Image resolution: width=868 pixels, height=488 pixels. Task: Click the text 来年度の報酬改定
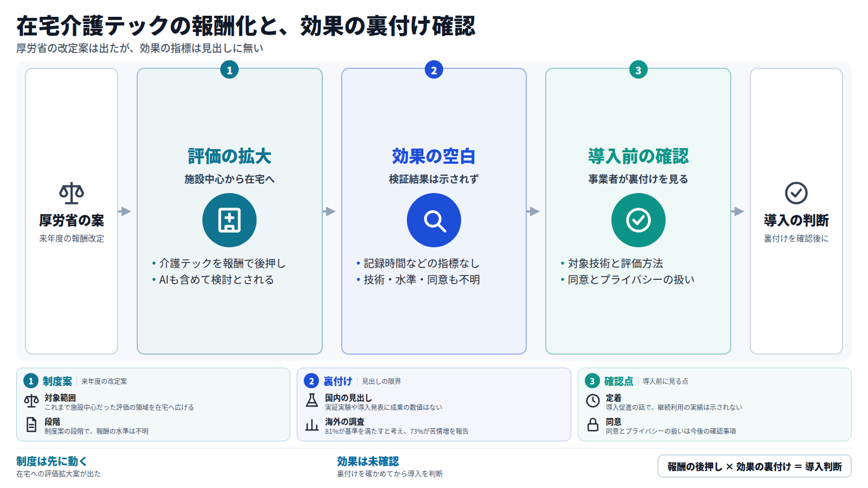tap(72, 239)
